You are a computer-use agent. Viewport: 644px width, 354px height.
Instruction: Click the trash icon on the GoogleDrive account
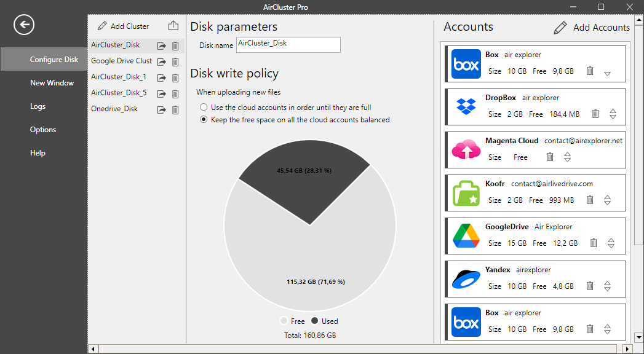tap(594, 243)
